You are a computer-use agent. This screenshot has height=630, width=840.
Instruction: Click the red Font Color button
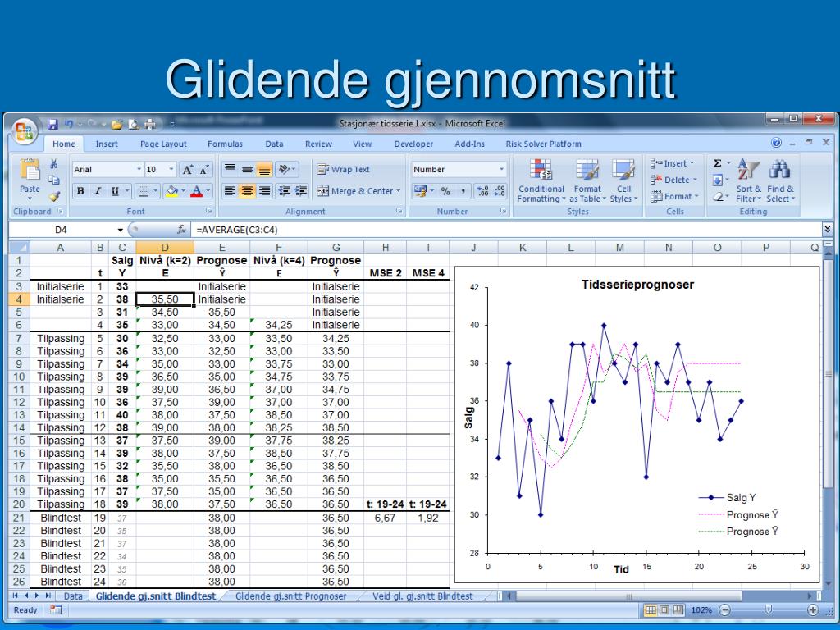tap(197, 191)
